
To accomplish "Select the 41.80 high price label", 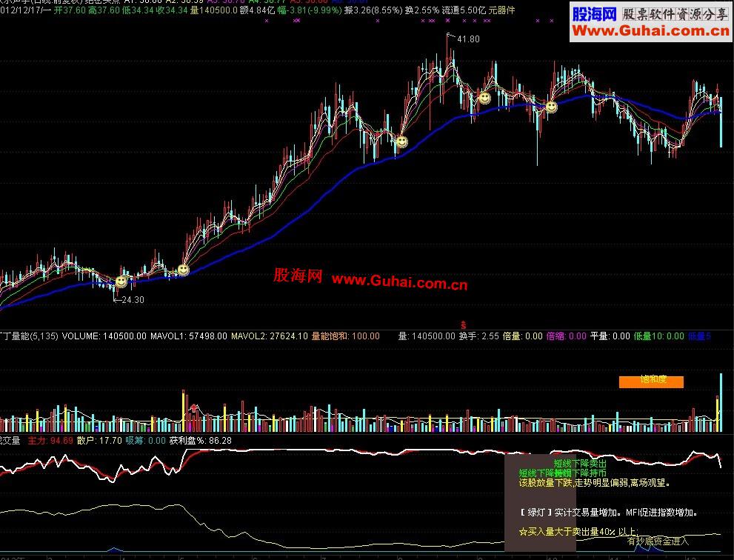I will coord(468,39).
